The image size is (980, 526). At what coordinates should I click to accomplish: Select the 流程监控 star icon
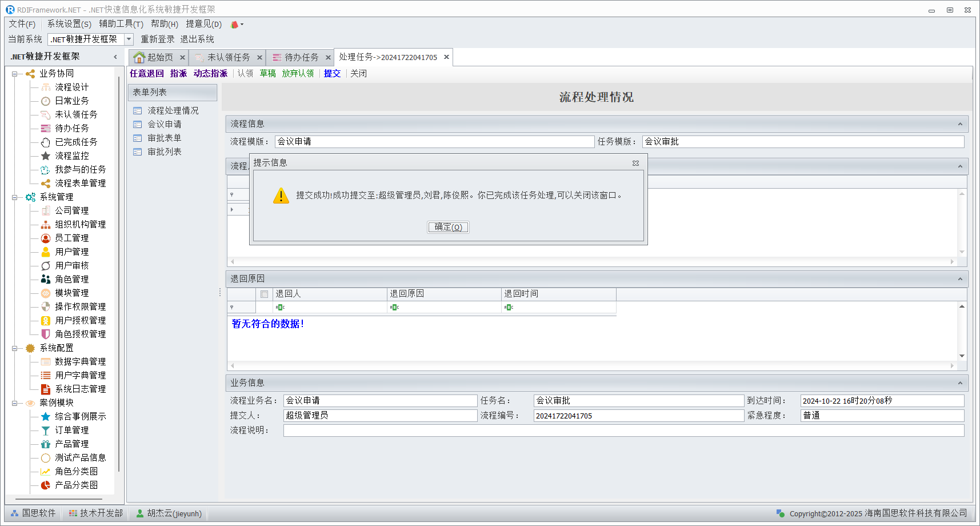[x=46, y=156]
